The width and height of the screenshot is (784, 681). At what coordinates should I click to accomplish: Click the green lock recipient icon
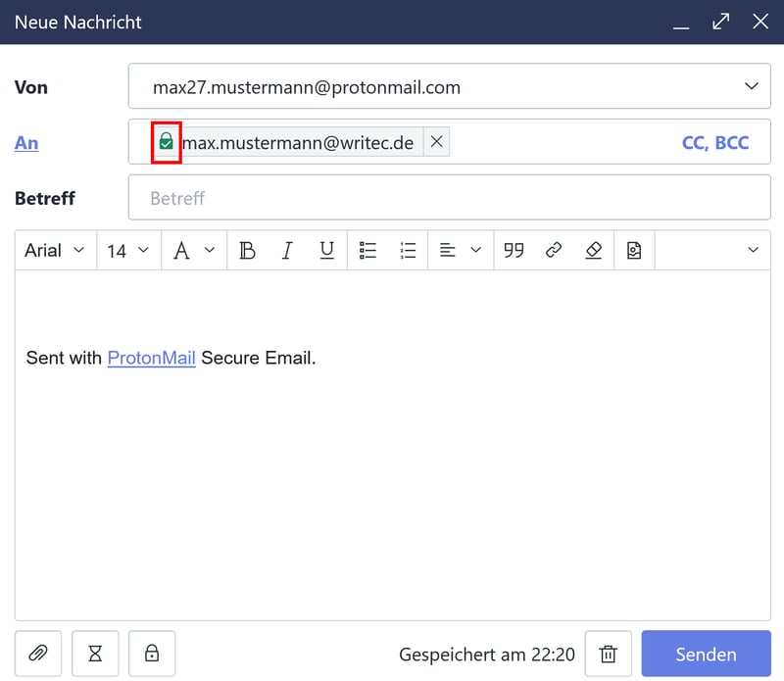click(167, 143)
